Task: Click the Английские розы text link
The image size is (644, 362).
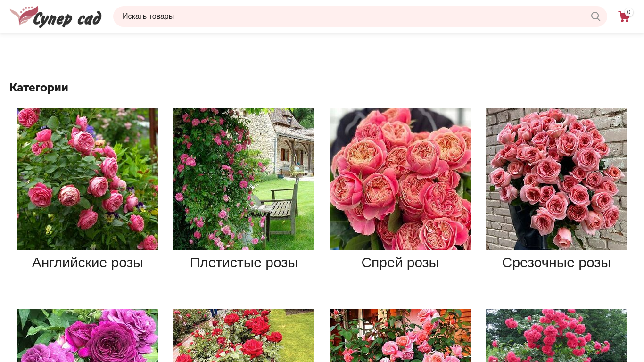Action: coord(88,263)
